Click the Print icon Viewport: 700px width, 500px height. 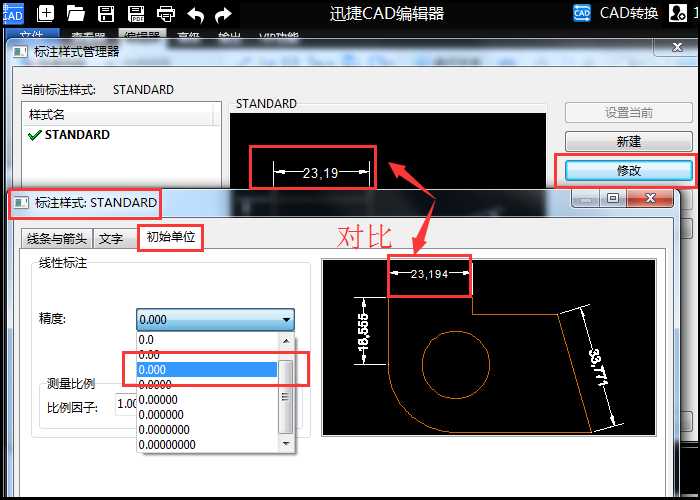pos(166,14)
